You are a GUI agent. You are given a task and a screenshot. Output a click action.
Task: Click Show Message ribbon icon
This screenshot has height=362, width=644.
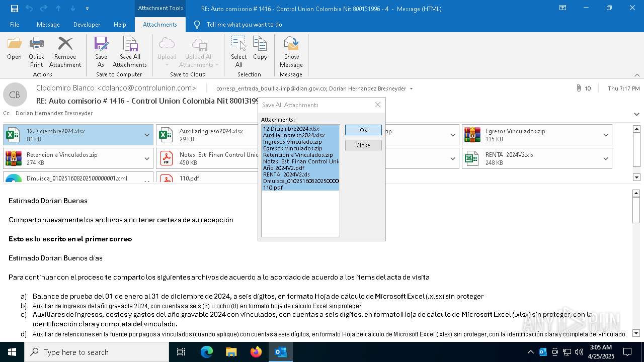tap(291, 52)
